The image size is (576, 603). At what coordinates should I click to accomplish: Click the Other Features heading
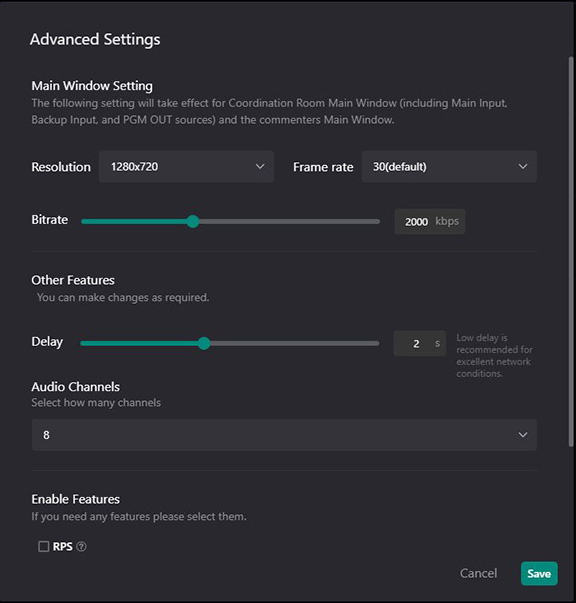(x=73, y=280)
